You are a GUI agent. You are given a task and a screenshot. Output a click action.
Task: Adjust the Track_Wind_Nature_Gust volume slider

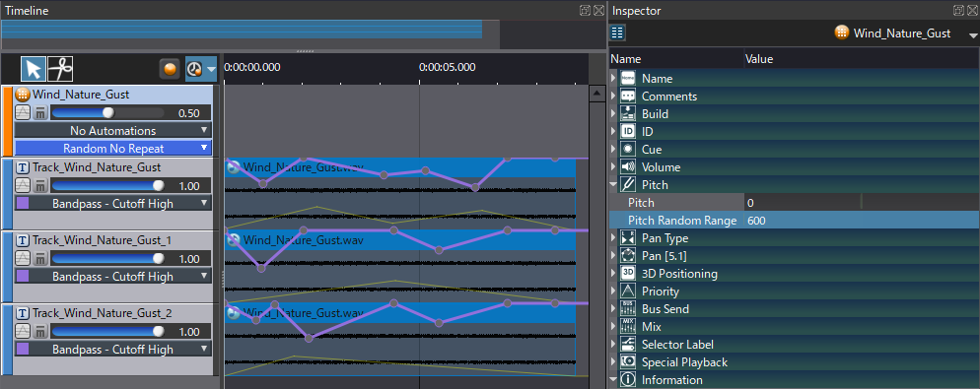[107, 185]
